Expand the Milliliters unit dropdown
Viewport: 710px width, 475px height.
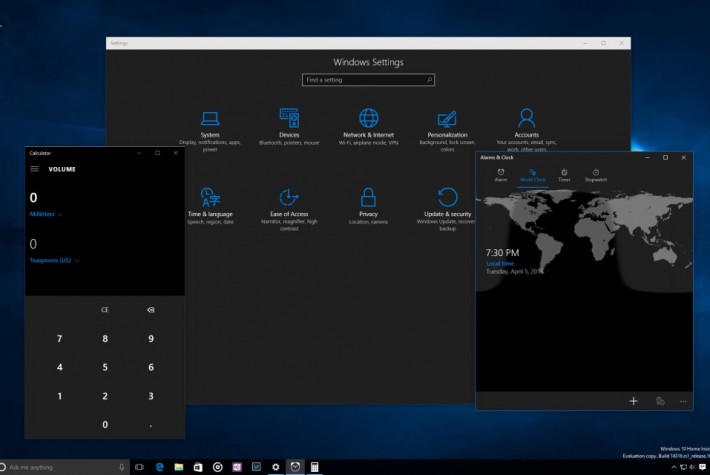click(x=46, y=214)
